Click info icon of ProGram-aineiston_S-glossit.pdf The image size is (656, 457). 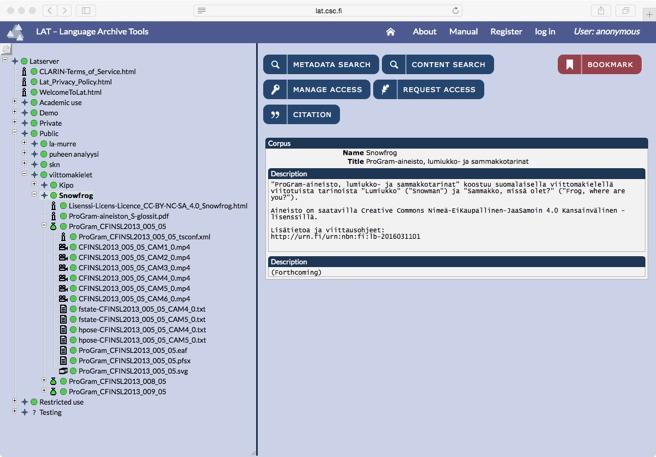coord(53,216)
